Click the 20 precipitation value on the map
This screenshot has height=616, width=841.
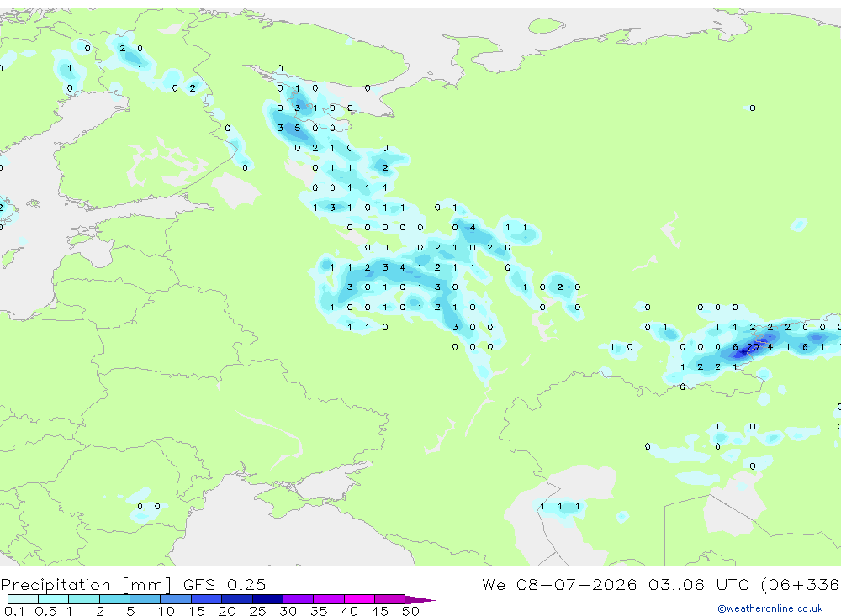[753, 347]
